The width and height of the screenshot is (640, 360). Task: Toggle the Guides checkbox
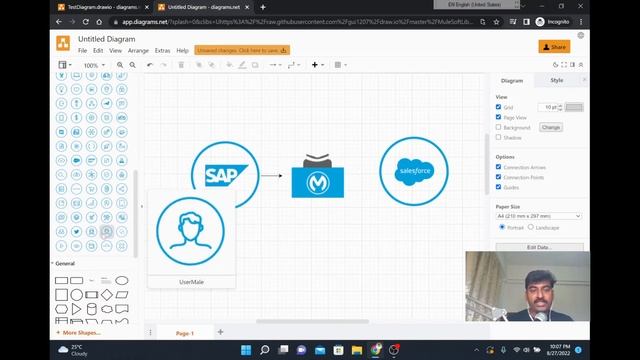(x=498, y=187)
